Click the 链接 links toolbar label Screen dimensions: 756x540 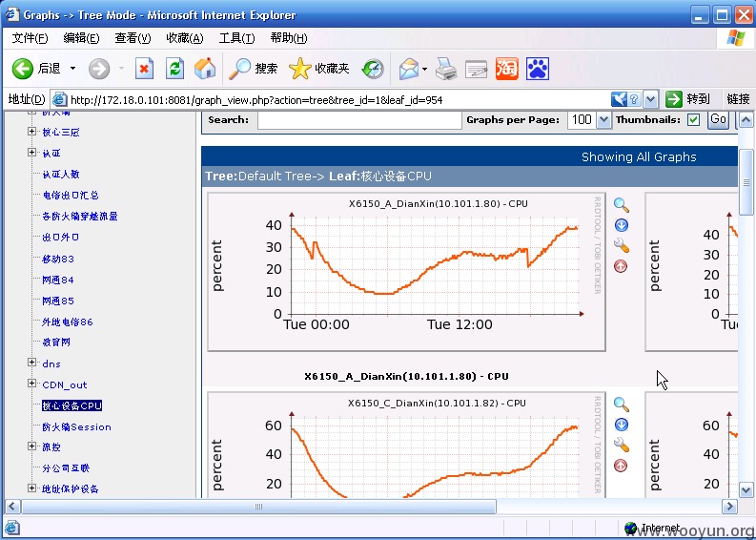(x=739, y=99)
